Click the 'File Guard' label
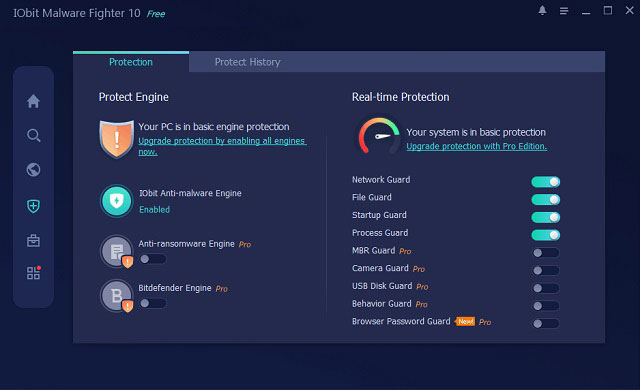The width and height of the screenshot is (640, 390). click(x=372, y=197)
